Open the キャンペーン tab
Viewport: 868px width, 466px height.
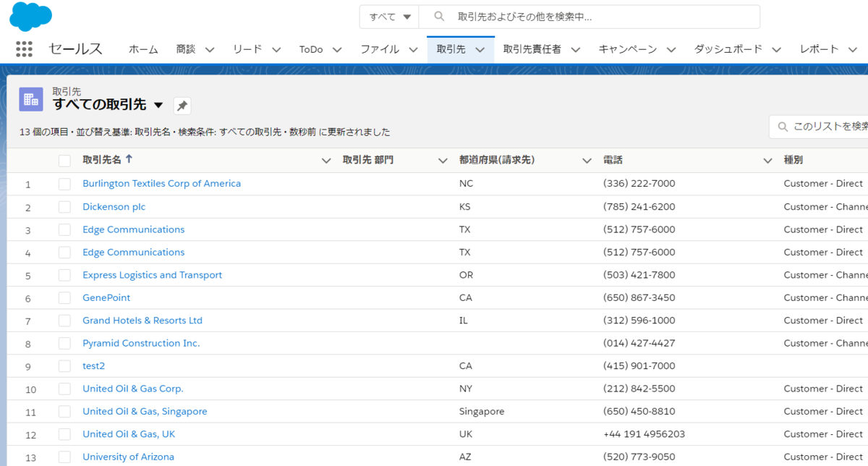pyautogui.click(x=628, y=49)
